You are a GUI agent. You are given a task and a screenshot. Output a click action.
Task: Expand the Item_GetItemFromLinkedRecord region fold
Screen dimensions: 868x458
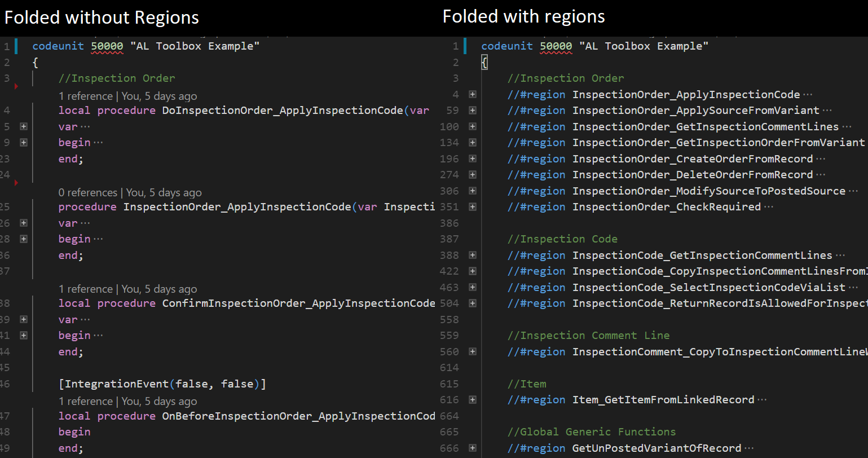point(473,400)
